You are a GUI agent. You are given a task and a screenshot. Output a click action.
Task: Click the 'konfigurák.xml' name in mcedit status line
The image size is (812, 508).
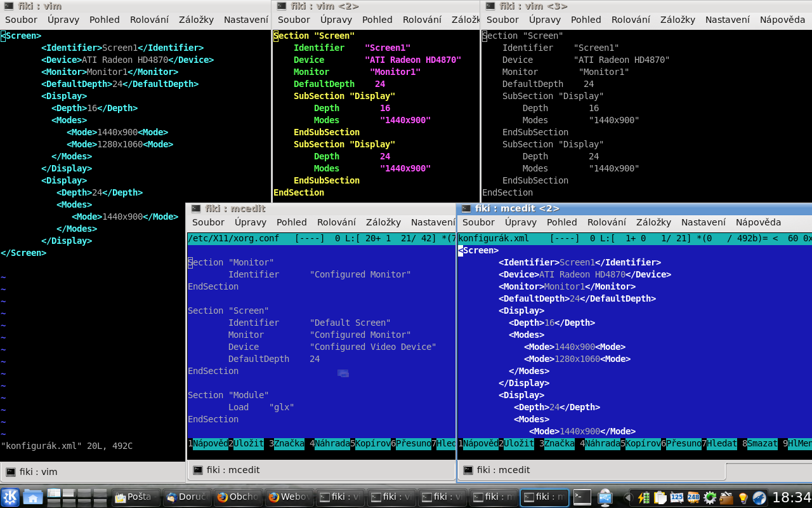coord(494,238)
